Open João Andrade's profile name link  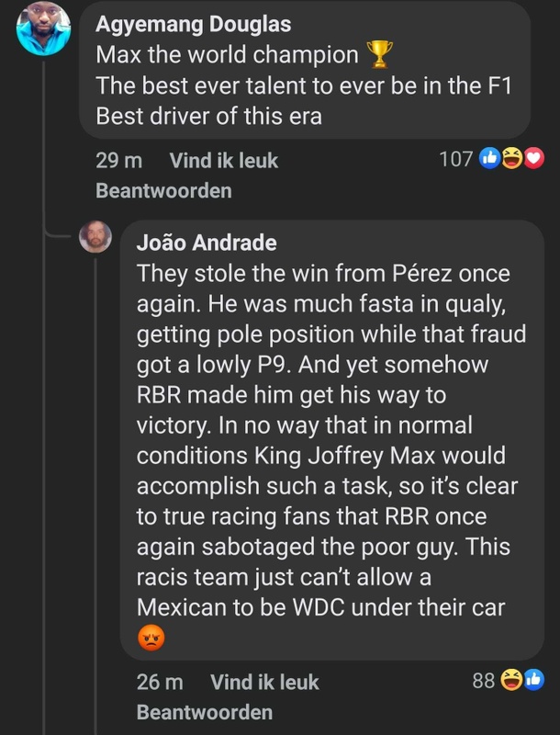[x=207, y=243]
